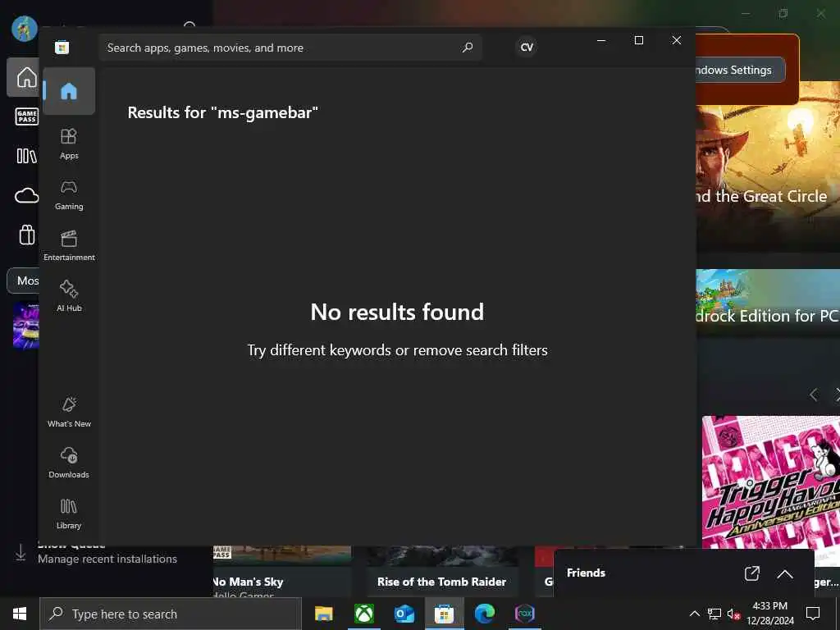The height and width of the screenshot is (630, 840).
Task: Open Rise of the Tomb Raider card
Action: [441, 572]
